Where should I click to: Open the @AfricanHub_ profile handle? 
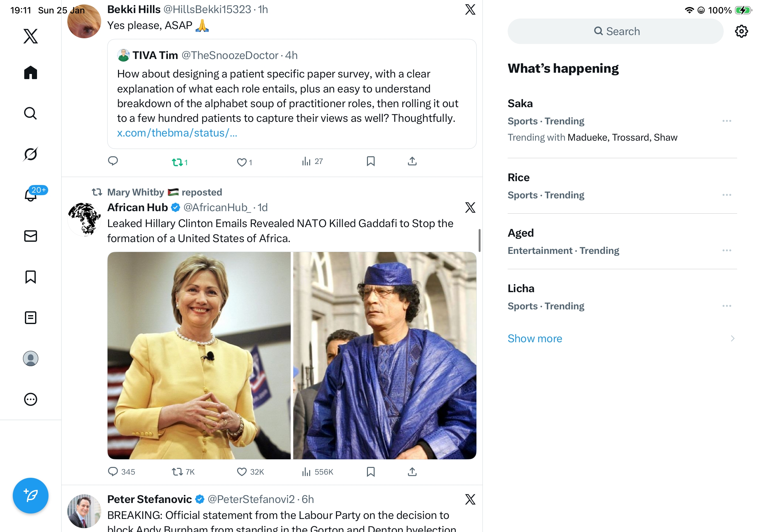coord(217,208)
